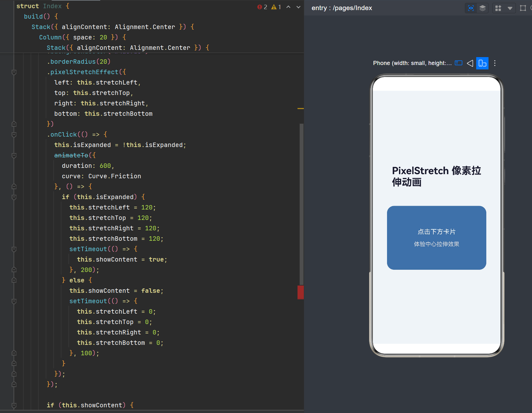
Task: Open the component grid view icon
Action: pos(498,8)
